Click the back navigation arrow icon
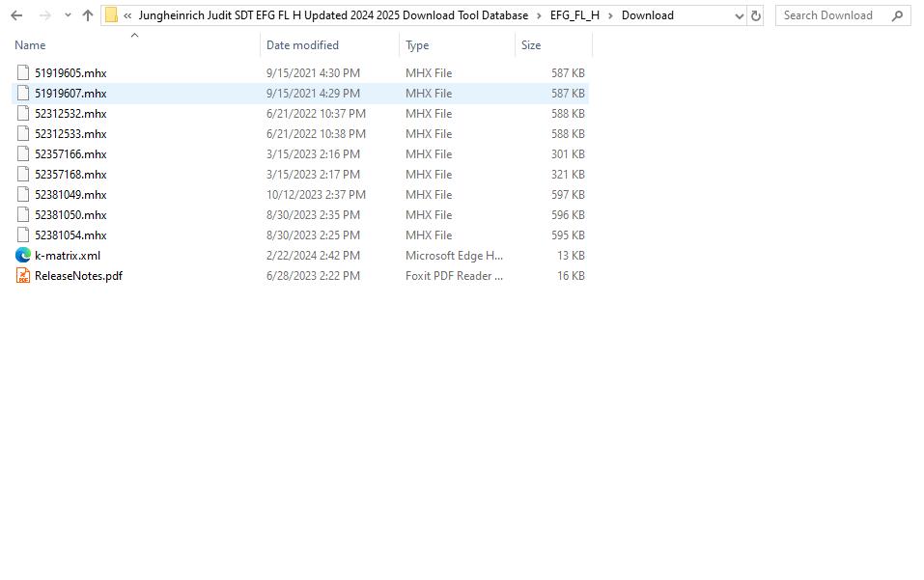924x580 pixels. [14, 15]
